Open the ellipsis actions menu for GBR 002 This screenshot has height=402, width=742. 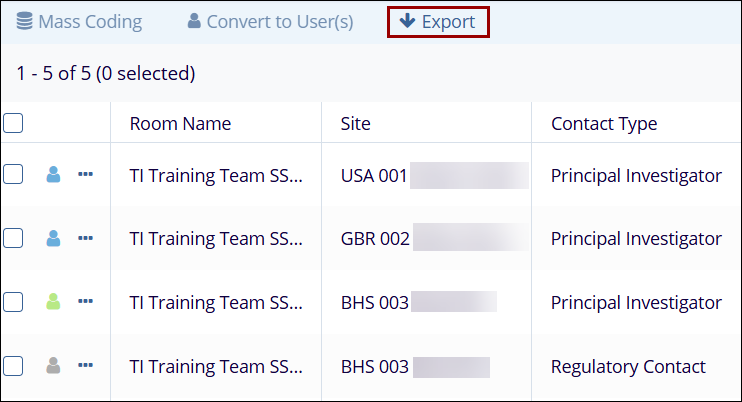point(85,238)
